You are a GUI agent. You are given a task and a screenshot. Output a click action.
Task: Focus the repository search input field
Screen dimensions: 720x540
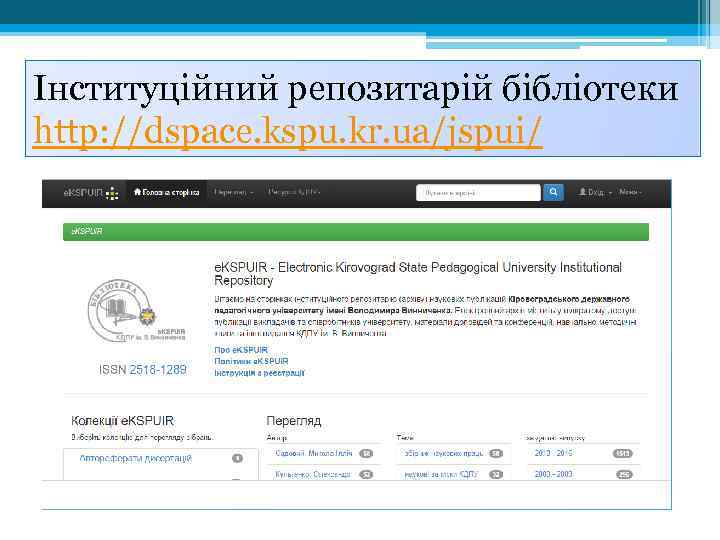(x=478, y=193)
